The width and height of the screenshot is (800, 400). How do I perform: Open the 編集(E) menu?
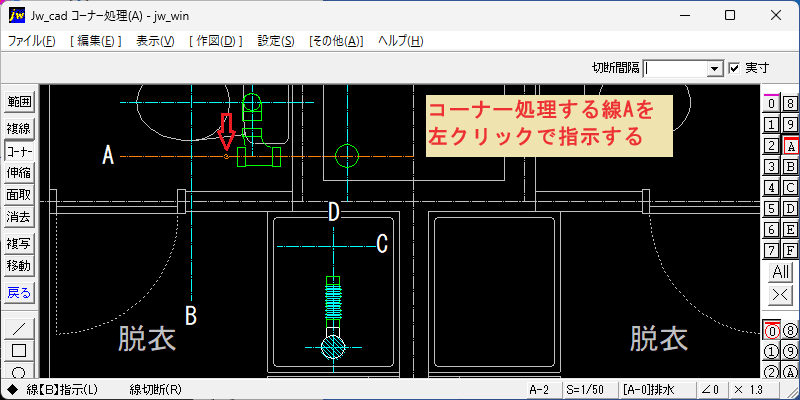point(95,41)
